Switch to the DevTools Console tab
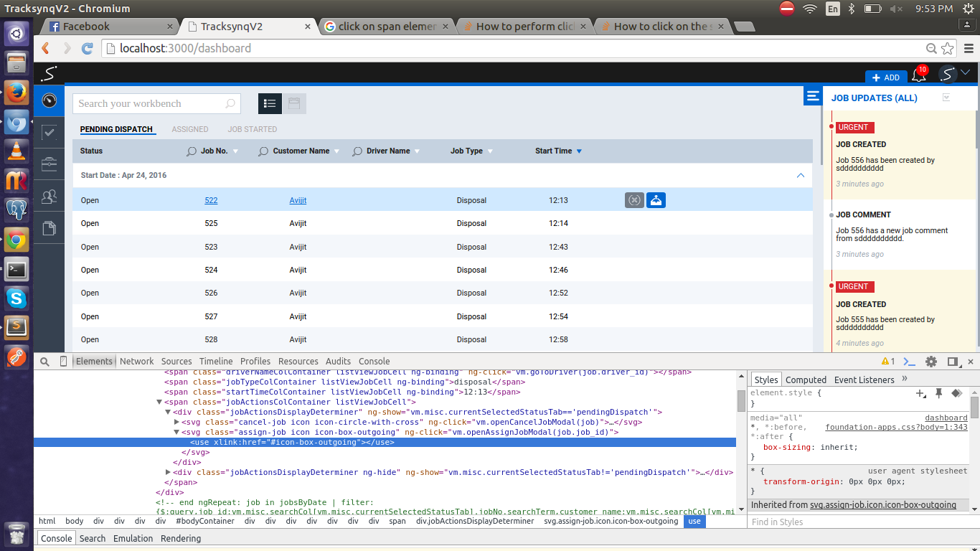The width and height of the screenshot is (980, 551). pos(374,362)
